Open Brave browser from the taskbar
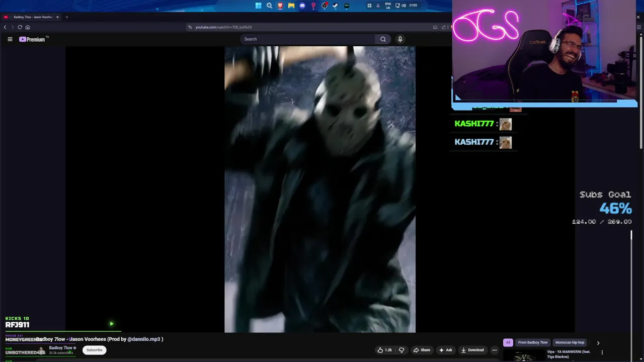 pyautogui.click(x=280, y=6)
